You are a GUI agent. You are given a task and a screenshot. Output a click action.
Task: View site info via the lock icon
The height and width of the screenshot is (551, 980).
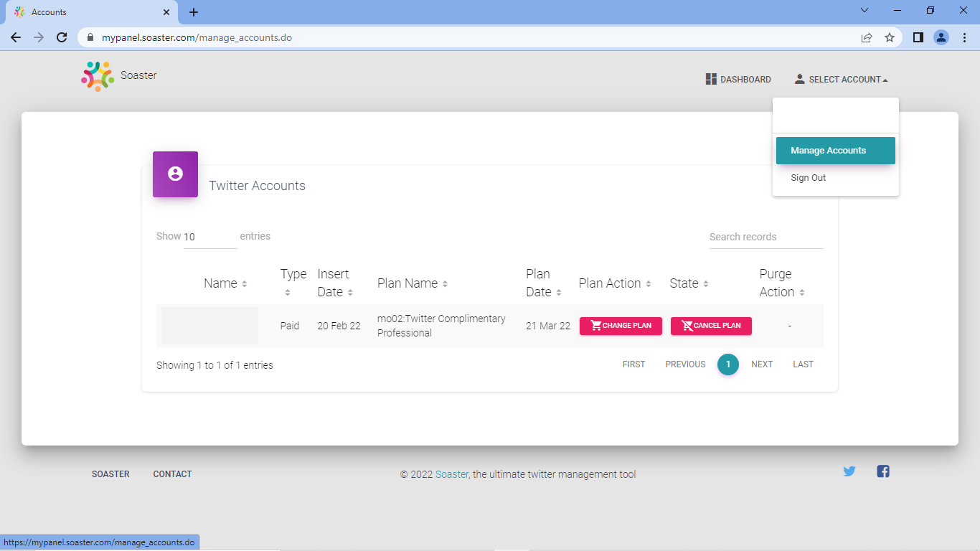click(90, 37)
